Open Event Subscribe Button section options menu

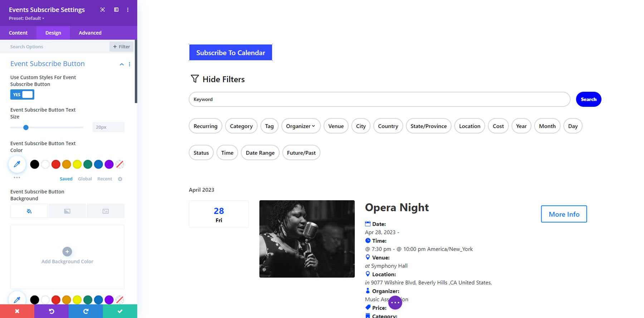coord(130,64)
